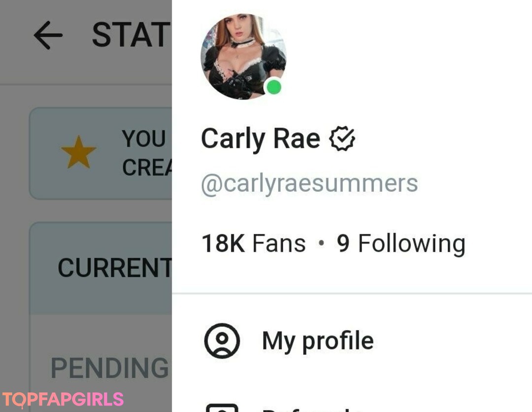The height and width of the screenshot is (412, 532).
Task: Click the dimmed STAT page title
Action: [131, 34]
